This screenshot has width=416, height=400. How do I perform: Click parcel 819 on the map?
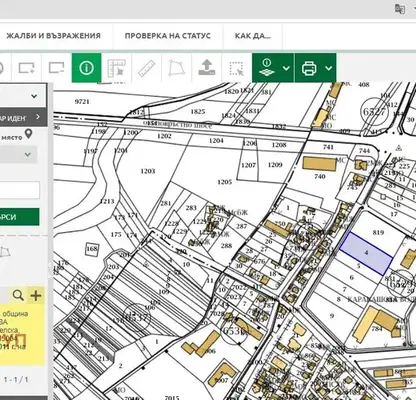click(x=378, y=232)
